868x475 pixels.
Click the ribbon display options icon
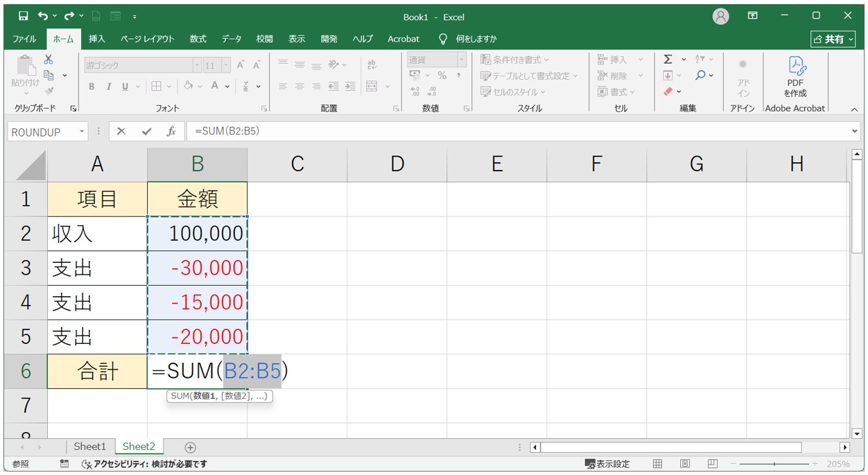[753, 16]
